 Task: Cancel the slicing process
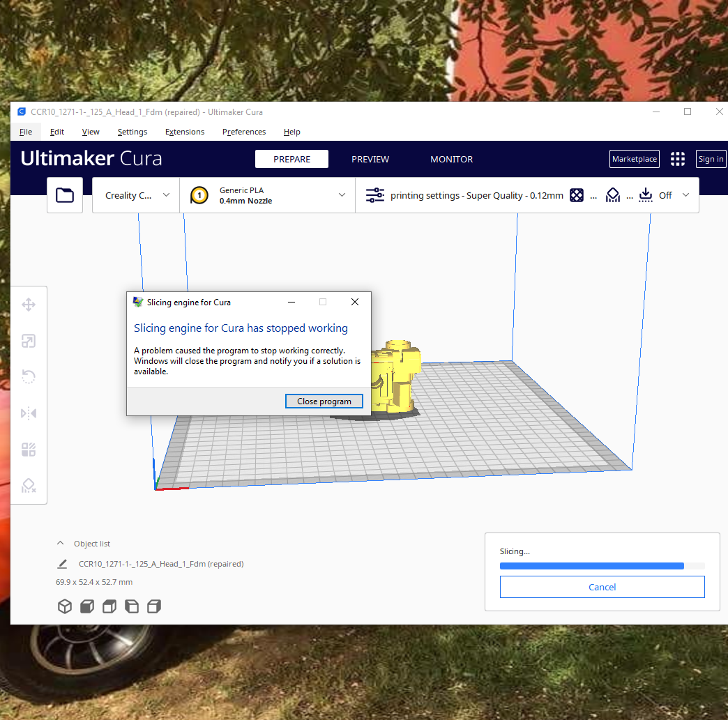602,588
